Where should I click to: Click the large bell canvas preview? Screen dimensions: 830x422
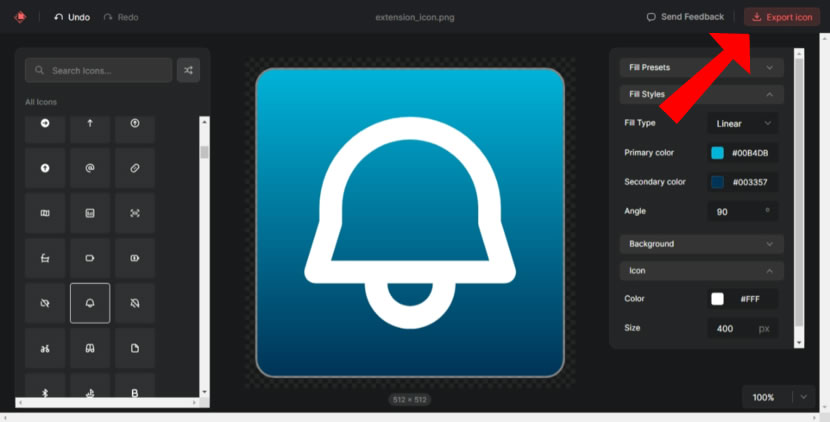coord(410,222)
